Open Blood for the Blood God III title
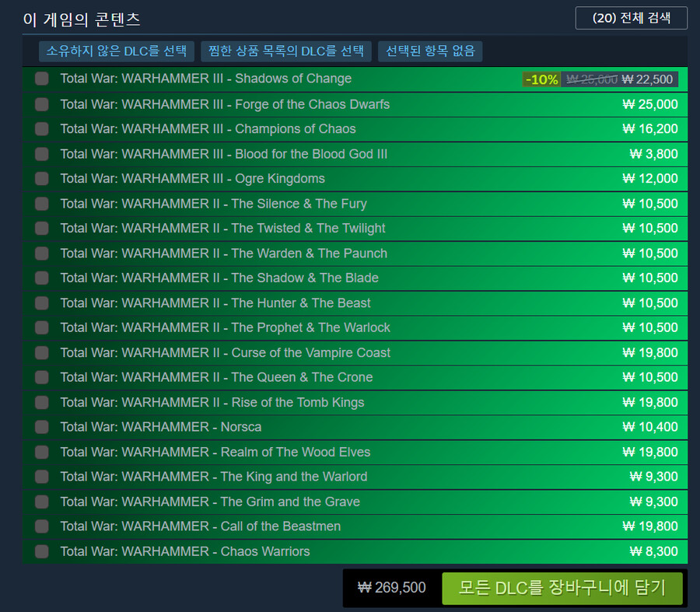Screen dimensions: 700x612 tap(224, 154)
